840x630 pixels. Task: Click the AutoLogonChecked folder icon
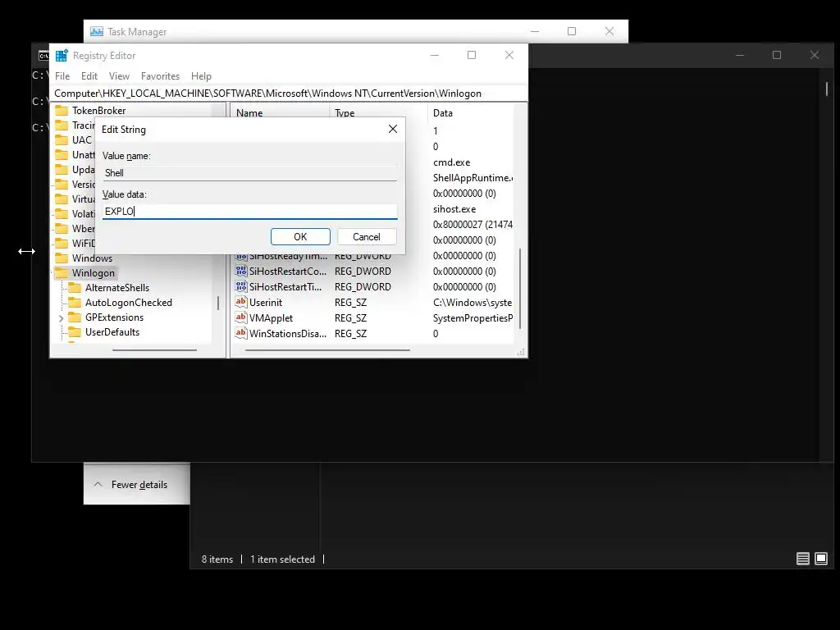pyautogui.click(x=75, y=303)
